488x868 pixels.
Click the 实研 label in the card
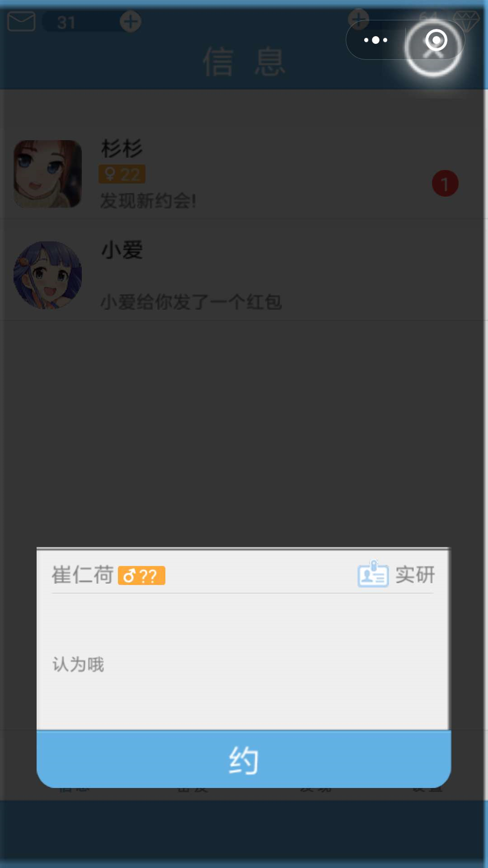(x=415, y=575)
